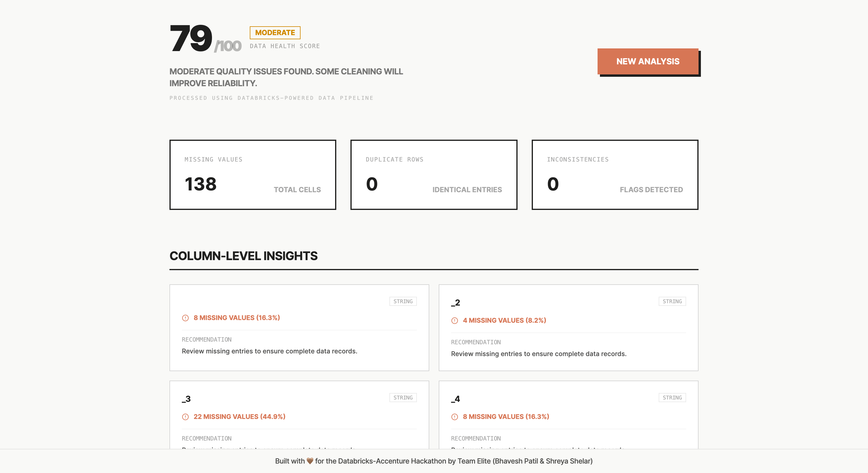Click the STRING type tag on column _2

pos(672,301)
